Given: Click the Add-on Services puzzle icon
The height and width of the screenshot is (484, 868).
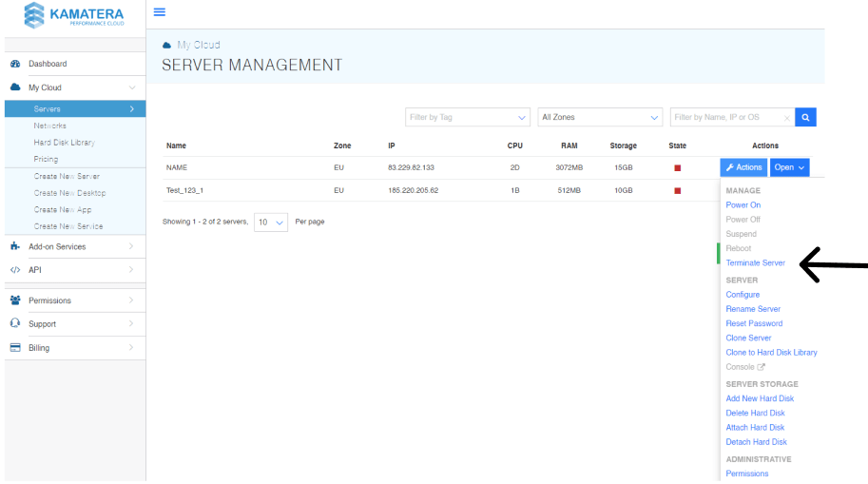Looking at the screenshot, I should pyautogui.click(x=15, y=246).
